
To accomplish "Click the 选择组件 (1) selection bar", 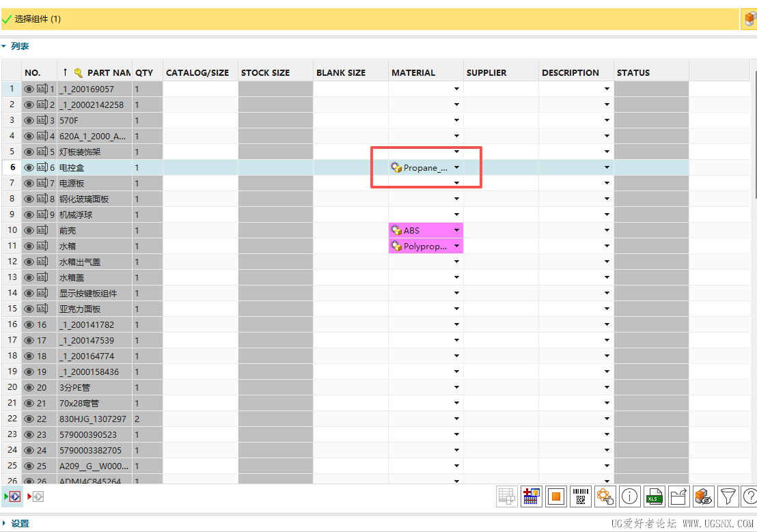I will pyautogui.click(x=370, y=19).
